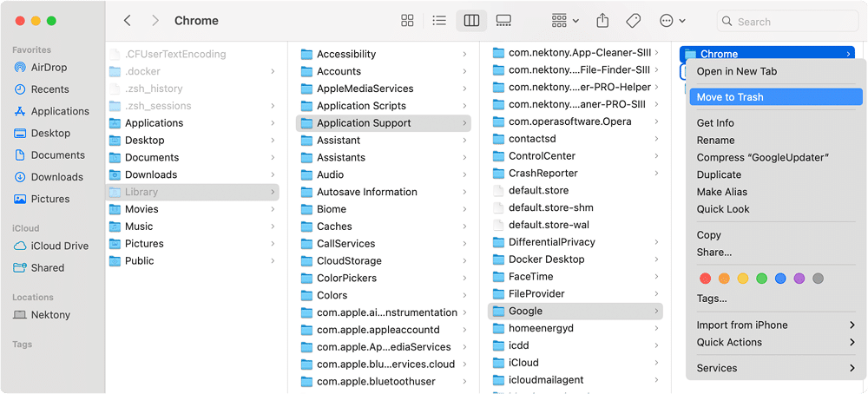
Task: Open AirDrop in the sidebar
Action: click(x=41, y=68)
